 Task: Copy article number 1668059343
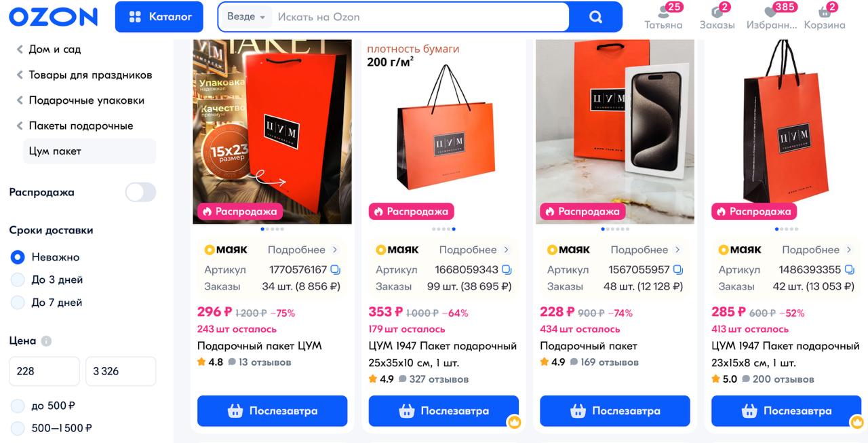click(x=507, y=269)
